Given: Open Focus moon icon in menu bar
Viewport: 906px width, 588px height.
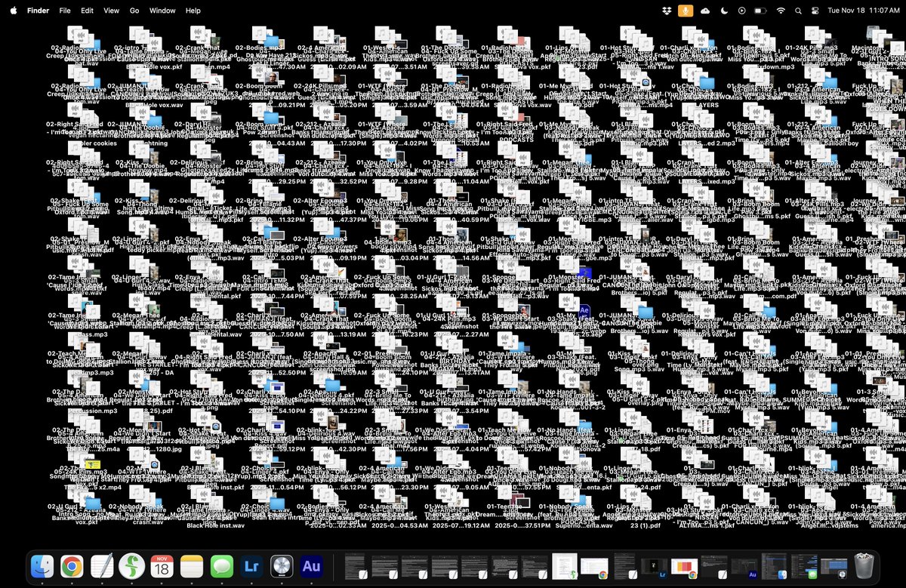Looking at the screenshot, I should [x=724, y=11].
